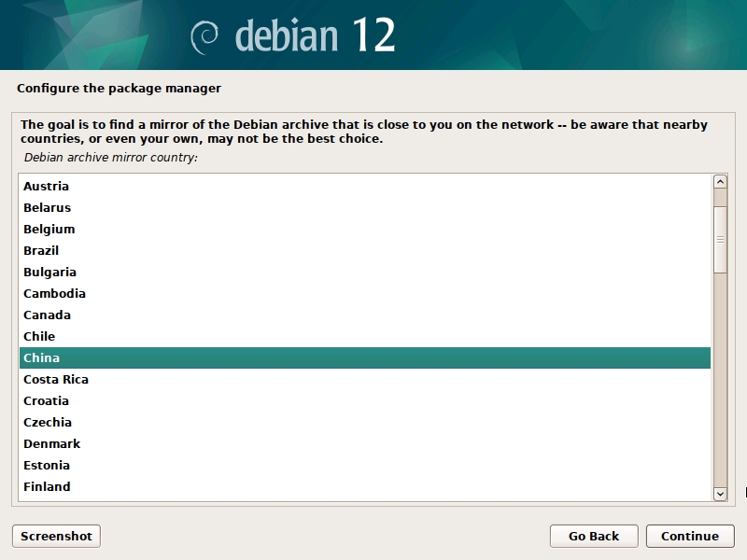Choose Belarus as mirror country
747x560 pixels.
pyautogui.click(x=48, y=208)
